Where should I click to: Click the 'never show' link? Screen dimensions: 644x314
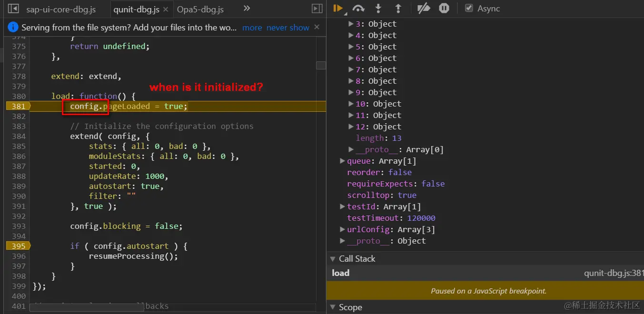tap(288, 28)
